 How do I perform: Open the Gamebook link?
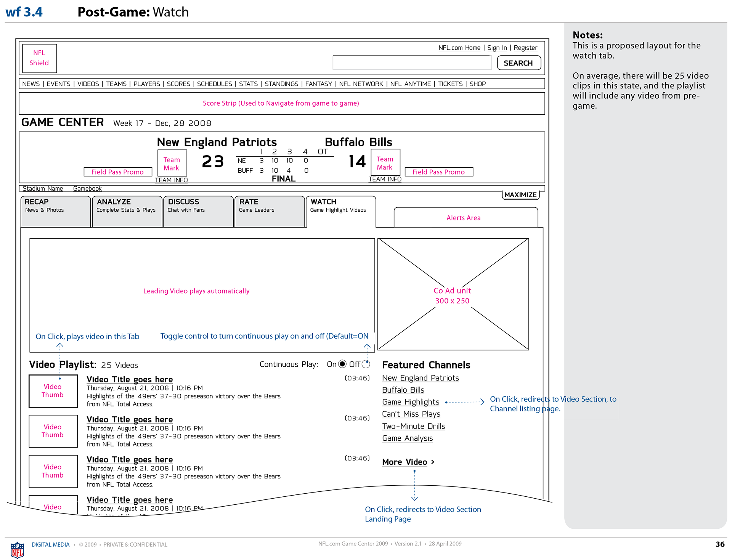87,188
